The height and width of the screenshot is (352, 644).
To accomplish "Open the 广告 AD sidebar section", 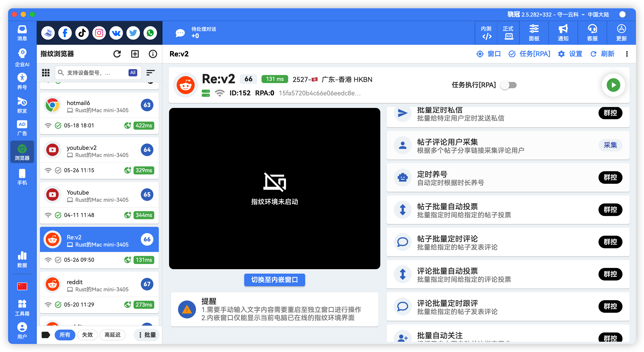I will (22, 128).
